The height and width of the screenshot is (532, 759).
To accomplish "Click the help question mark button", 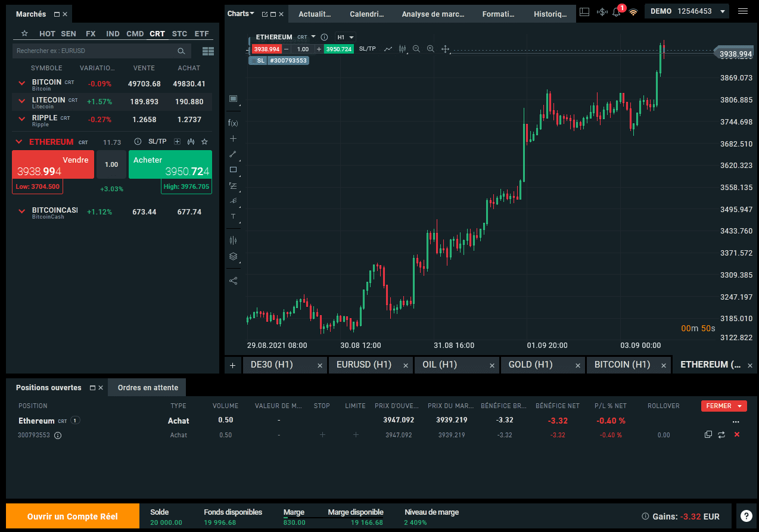I will (746, 516).
